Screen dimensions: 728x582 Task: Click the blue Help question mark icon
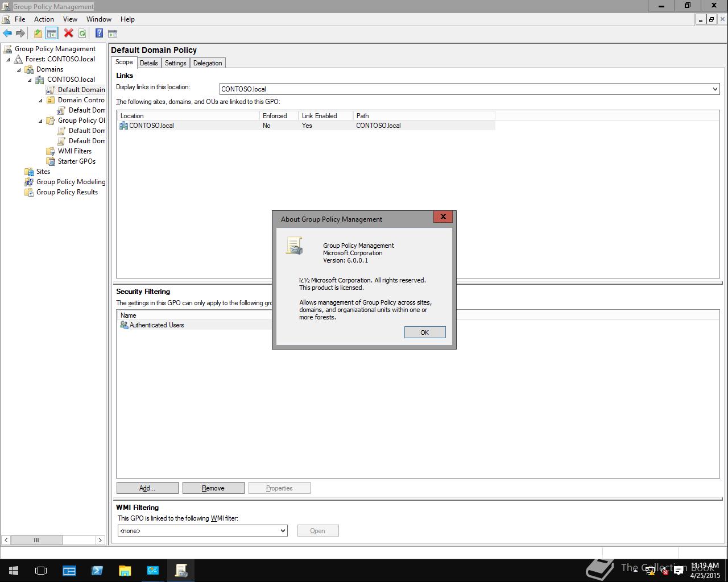(x=99, y=34)
